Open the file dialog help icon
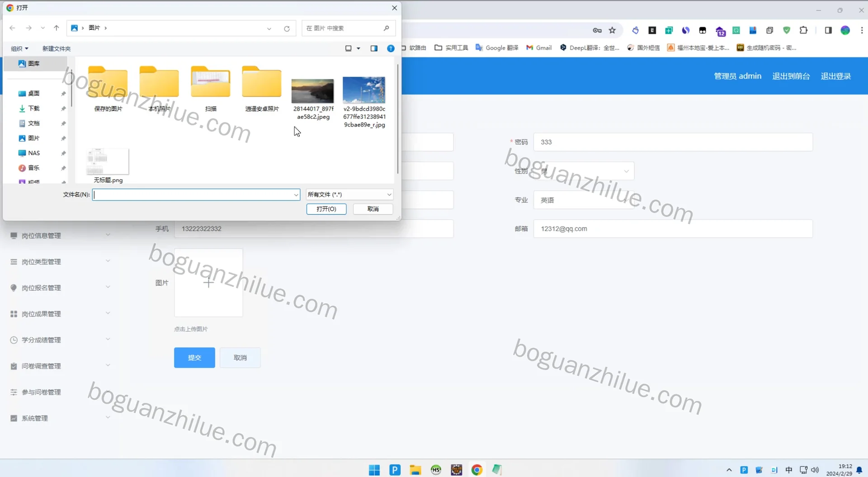Screen dimensions: 868x477 pos(391,48)
